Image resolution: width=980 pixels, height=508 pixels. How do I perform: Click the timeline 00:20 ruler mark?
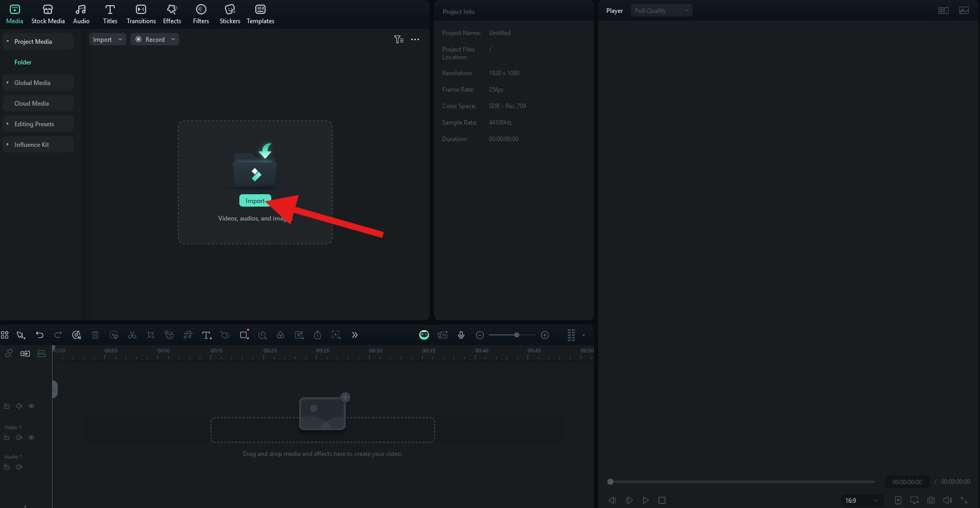click(x=270, y=351)
